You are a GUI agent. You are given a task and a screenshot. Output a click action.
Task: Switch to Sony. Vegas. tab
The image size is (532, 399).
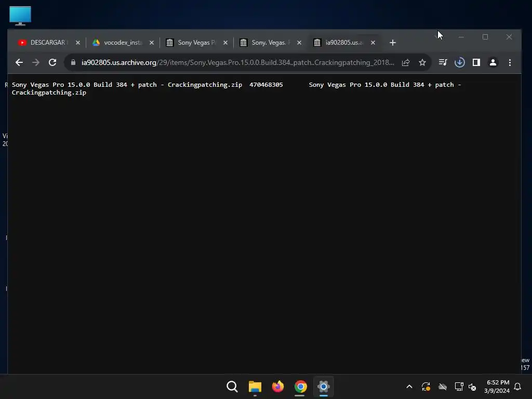270,43
